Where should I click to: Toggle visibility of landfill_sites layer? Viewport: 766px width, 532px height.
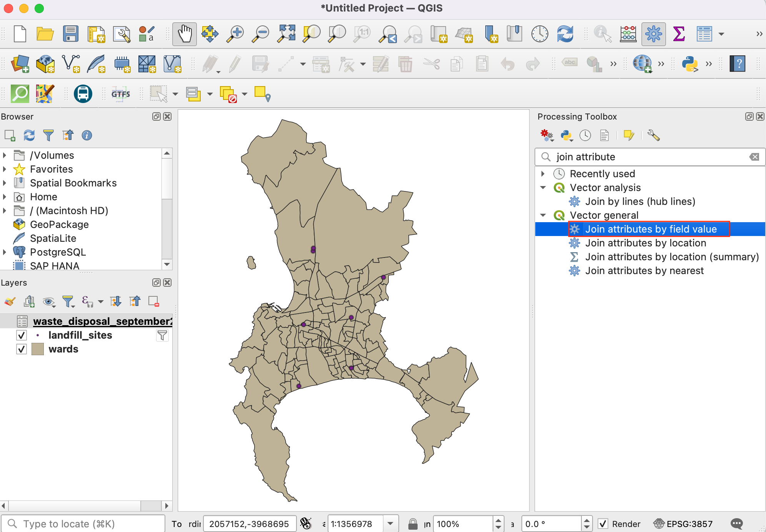22,335
